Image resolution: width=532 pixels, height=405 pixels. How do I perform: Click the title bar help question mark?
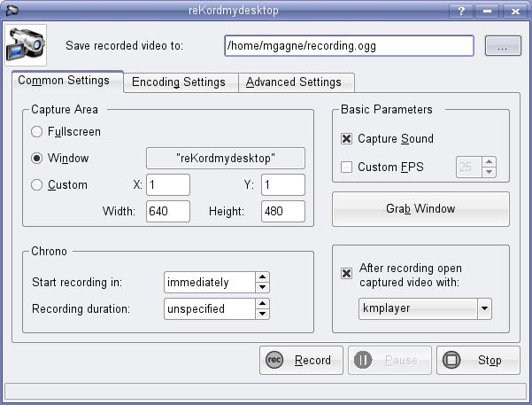point(461,10)
